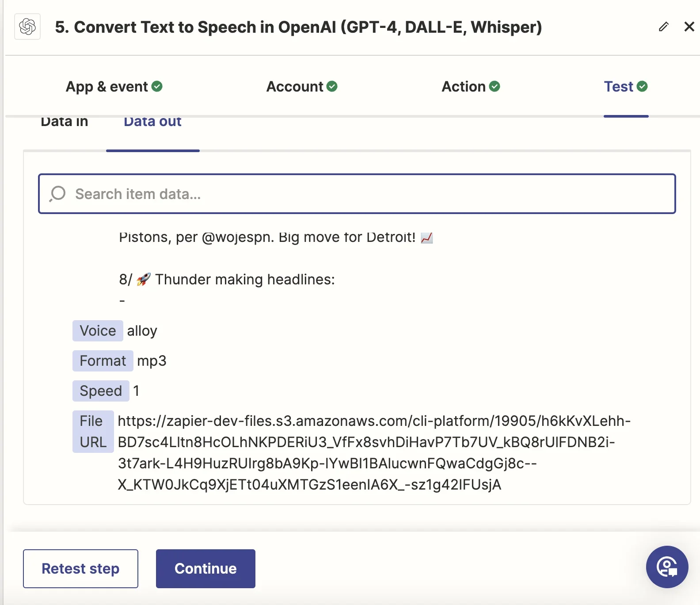Select the Data out tab
This screenshot has width=700, height=605.
pyautogui.click(x=152, y=122)
